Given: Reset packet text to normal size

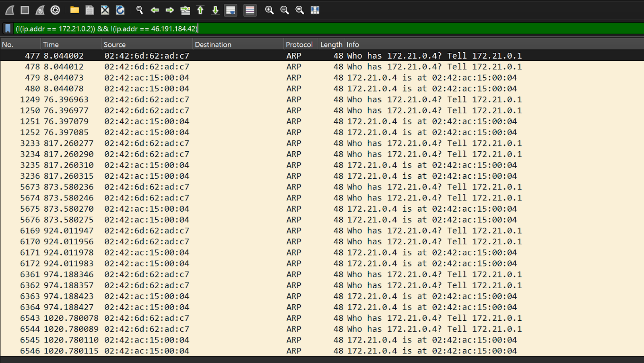Looking at the screenshot, I should point(300,10).
